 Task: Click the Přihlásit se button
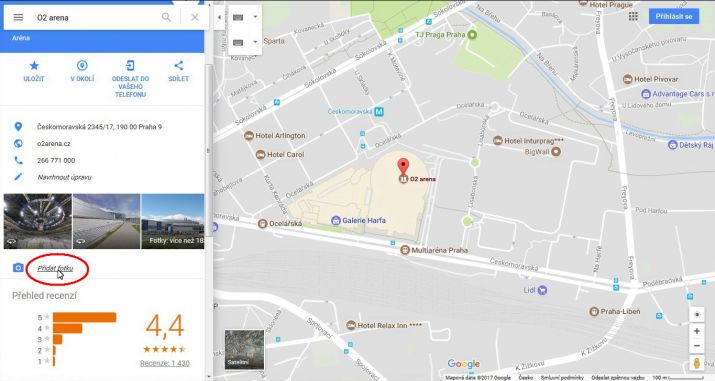[x=674, y=16]
